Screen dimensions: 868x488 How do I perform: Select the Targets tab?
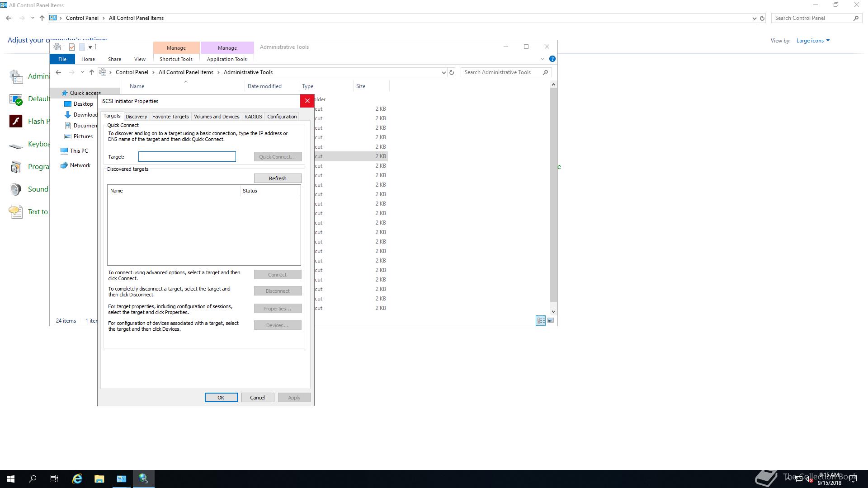pyautogui.click(x=112, y=116)
